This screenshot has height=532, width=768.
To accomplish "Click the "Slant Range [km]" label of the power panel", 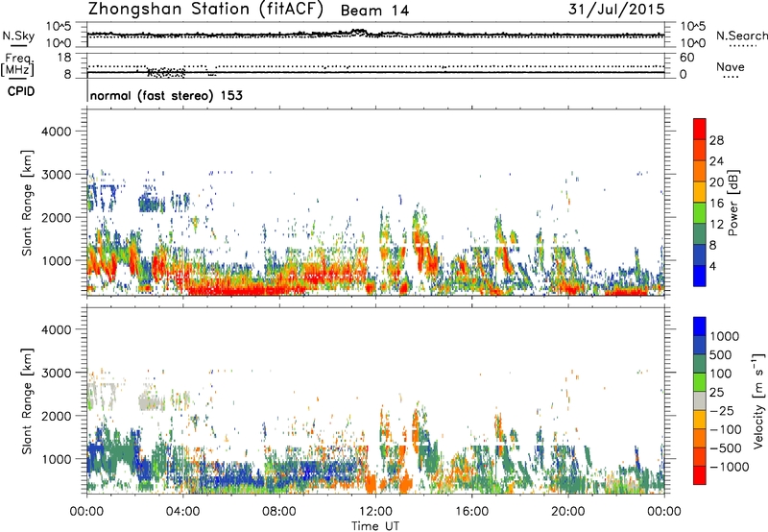I will point(27,203).
